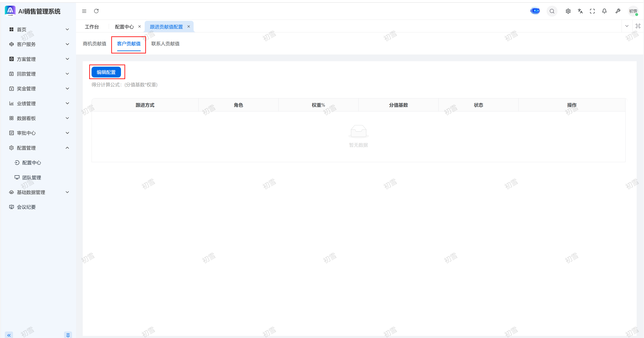The height and width of the screenshot is (338, 644).
Task: Click the refresh page icon
Action: pyautogui.click(x=96, y=11)
